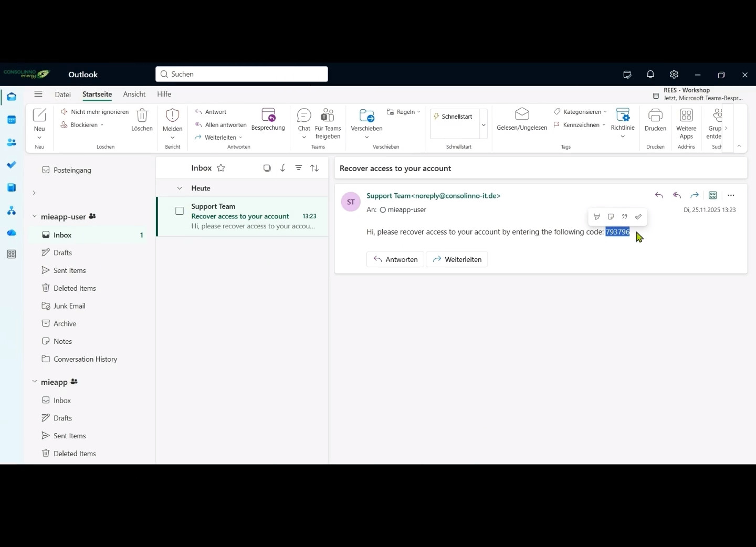Collapse the ribbon with the chevron
Viewport: 756px width, 547px height.
(739, 146)
